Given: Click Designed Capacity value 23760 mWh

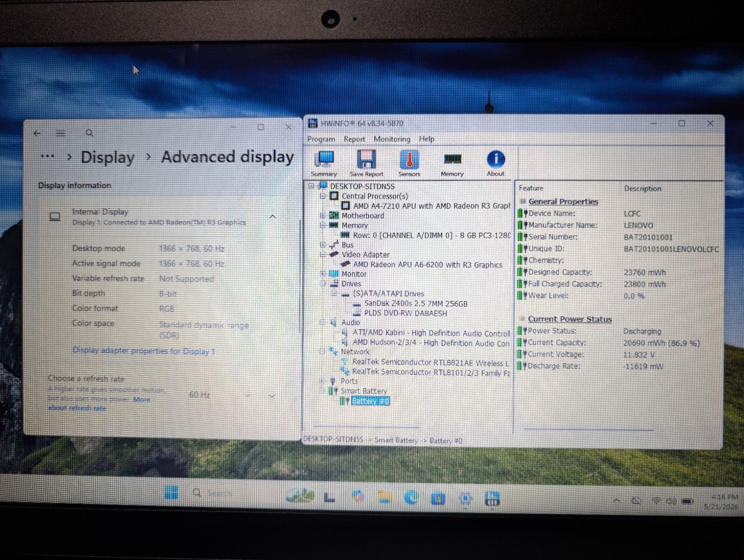Looking at the screenshot, I should point(644,273).
